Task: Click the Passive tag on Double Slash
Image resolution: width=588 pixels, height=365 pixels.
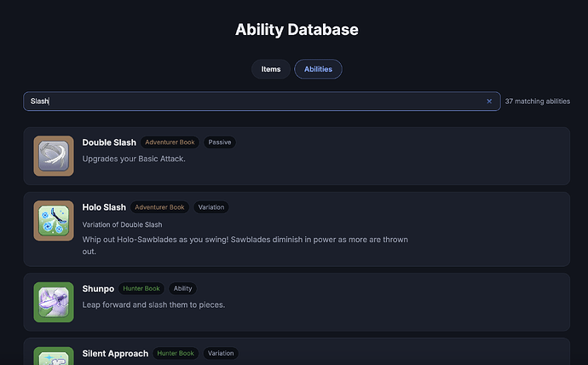Action: pyautogui.click(x=220, y=142)
